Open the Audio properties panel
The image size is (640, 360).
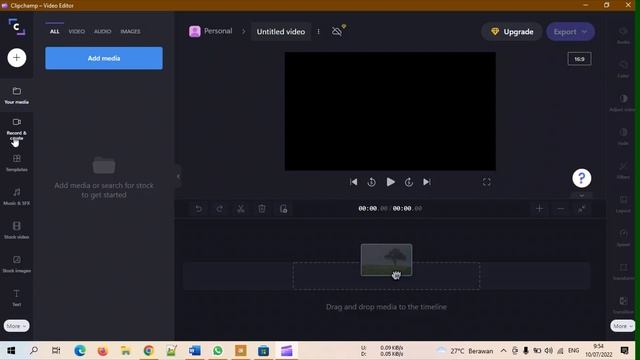pyautogui.click(x=623, y=36)
